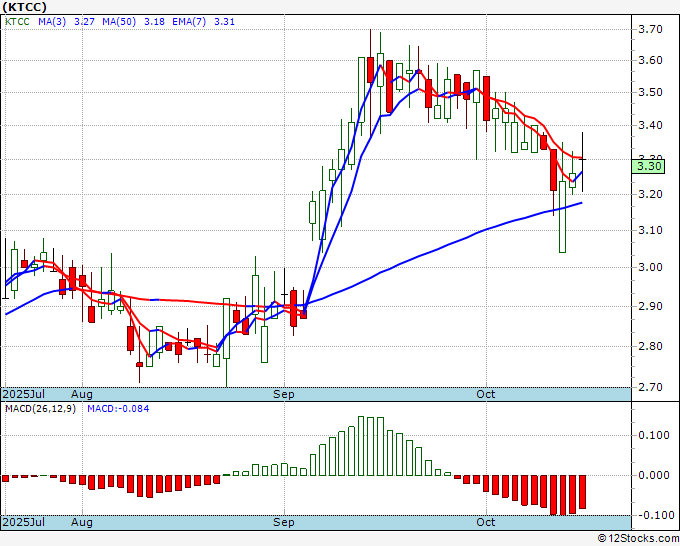The image size is (680, 546).
Task: Click the 3.40 price axis label
Action: pos(651,125)
